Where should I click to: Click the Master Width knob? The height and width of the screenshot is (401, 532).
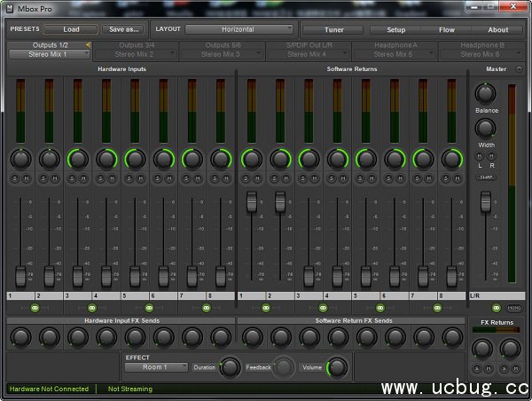point(485,128)
